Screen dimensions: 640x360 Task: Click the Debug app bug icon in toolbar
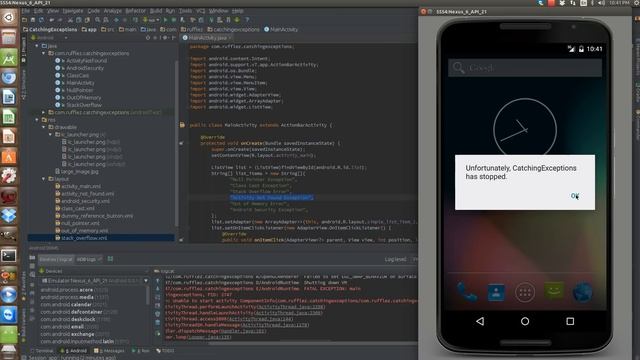point(174,20)
